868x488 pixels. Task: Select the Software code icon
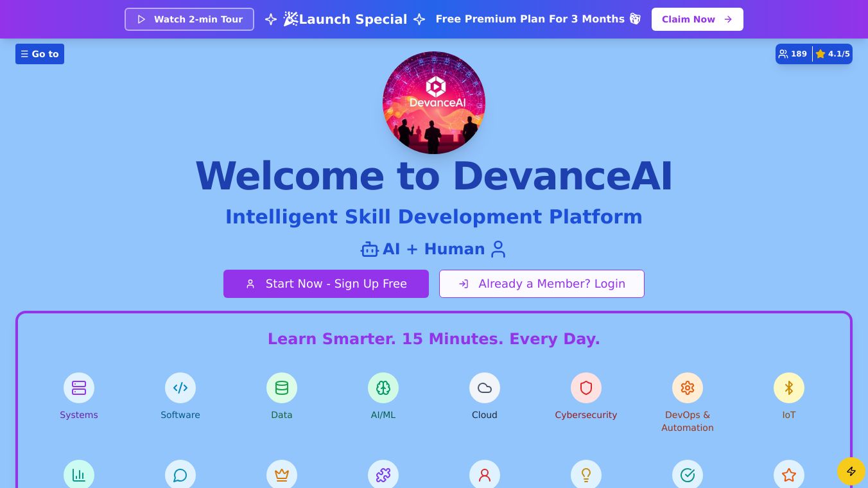[180, 388]
